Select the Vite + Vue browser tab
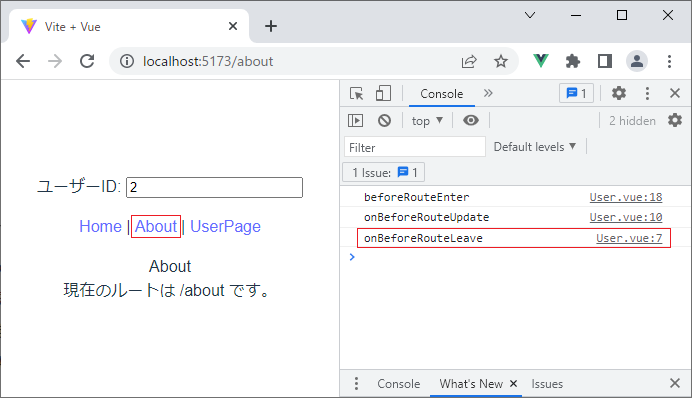The height and width of the screenshot is (398, 692). pos(128,26)
